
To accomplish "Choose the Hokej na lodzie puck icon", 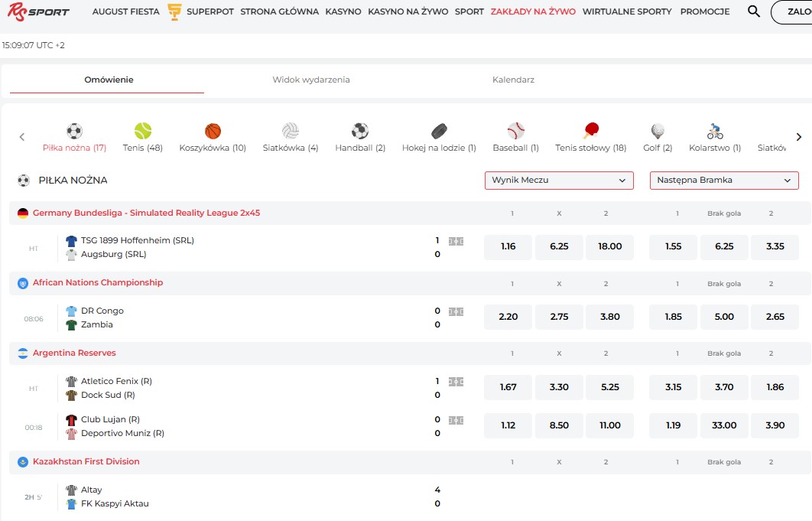I will pyautogui.click(x=439, y=131).
